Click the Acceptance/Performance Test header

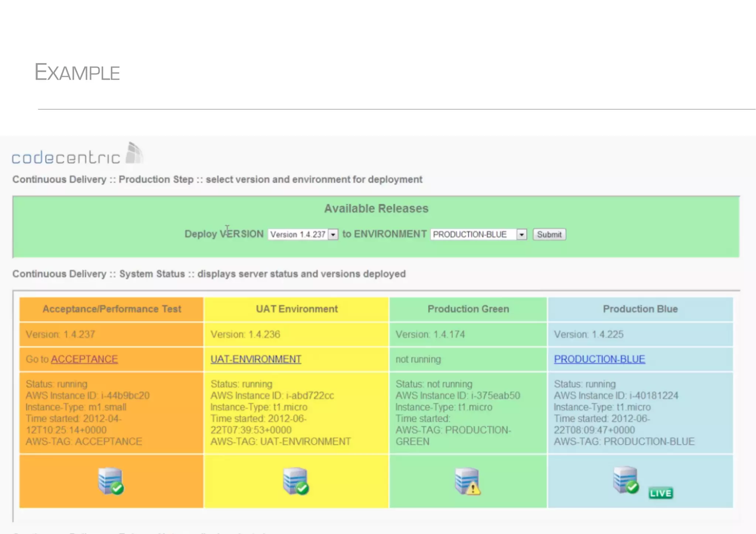pyautogui.click(x=111, y=309)
